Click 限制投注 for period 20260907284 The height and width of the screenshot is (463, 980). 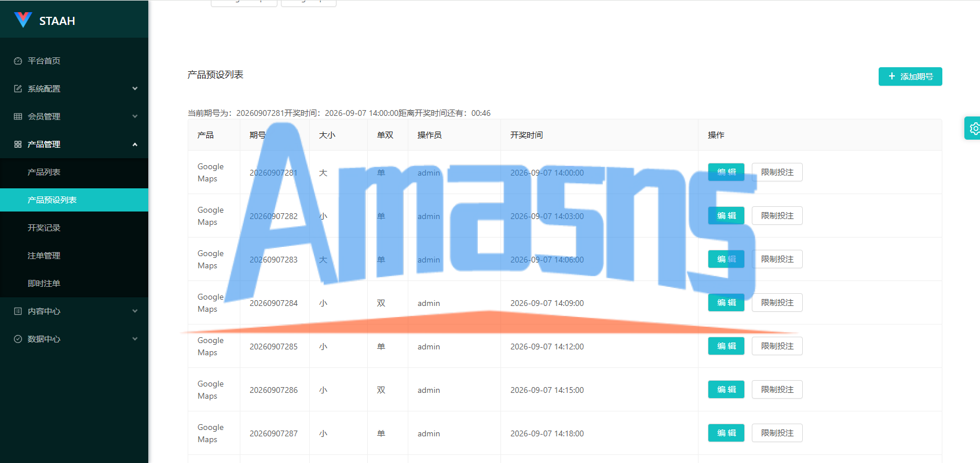tap(777, 302)
